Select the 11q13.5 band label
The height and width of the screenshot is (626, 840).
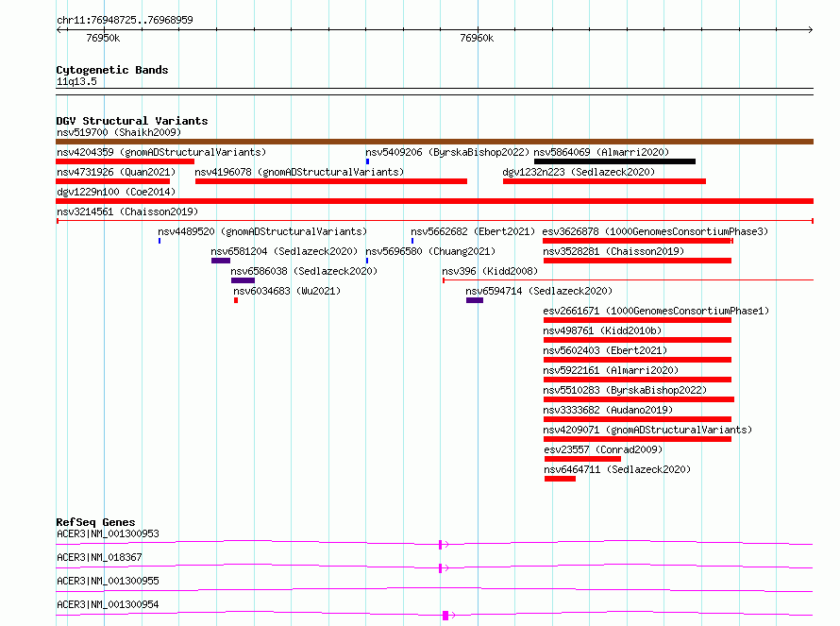[x=76, y=81]
